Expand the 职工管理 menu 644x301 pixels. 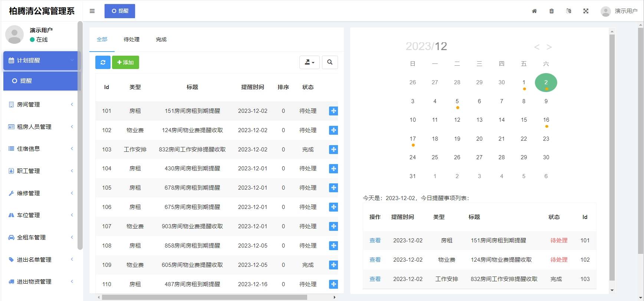pyautogui.click(x=41, y=171)
